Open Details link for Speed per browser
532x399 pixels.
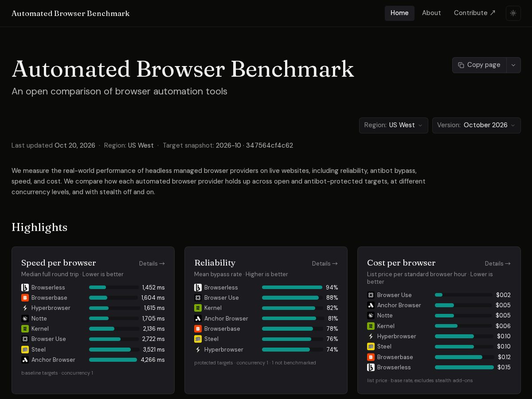coord(152,263)
